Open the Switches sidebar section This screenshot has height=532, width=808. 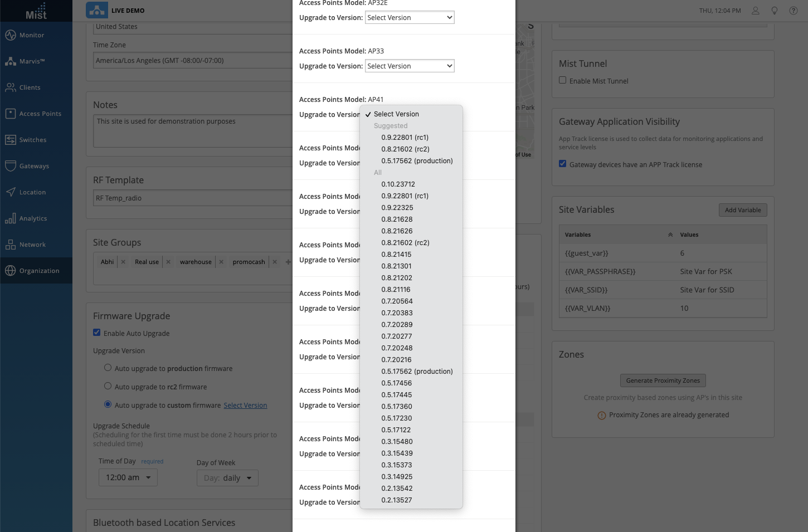[x=11, y=140]
